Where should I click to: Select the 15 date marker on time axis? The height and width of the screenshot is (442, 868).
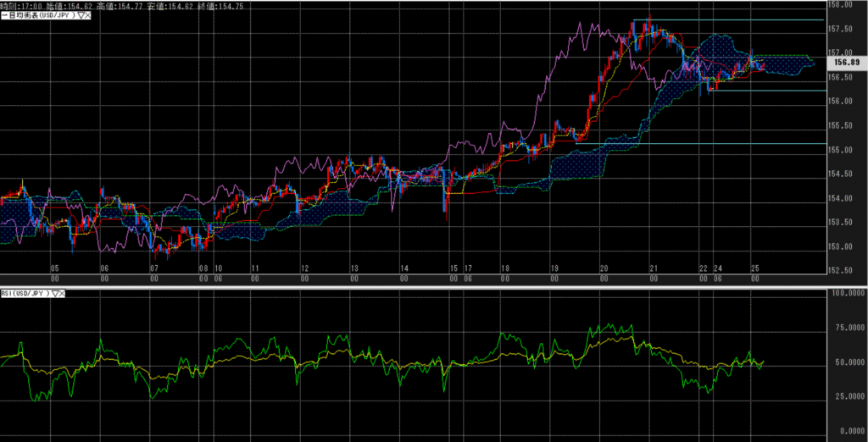point(454,267)
